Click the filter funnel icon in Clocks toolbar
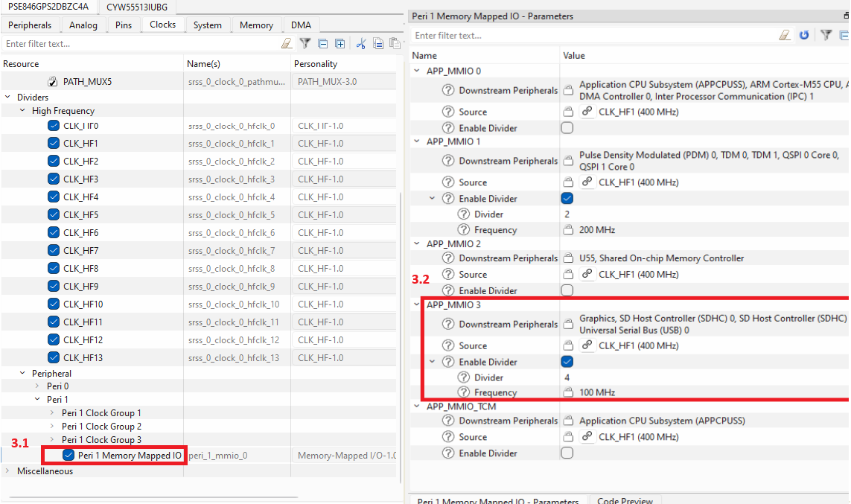The height and width of the screenshot is (504, 851). pyautogui.click(x=305, y=44)
